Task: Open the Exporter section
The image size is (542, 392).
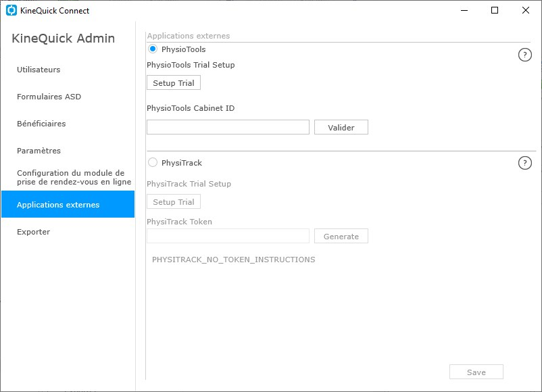Action: (34, 232)
